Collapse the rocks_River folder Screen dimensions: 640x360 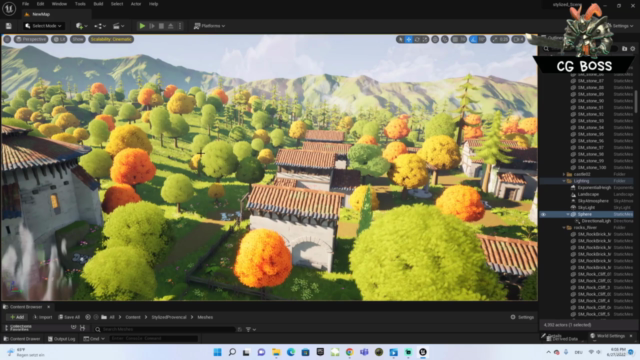pyautogui.click(x=564, y=228)
